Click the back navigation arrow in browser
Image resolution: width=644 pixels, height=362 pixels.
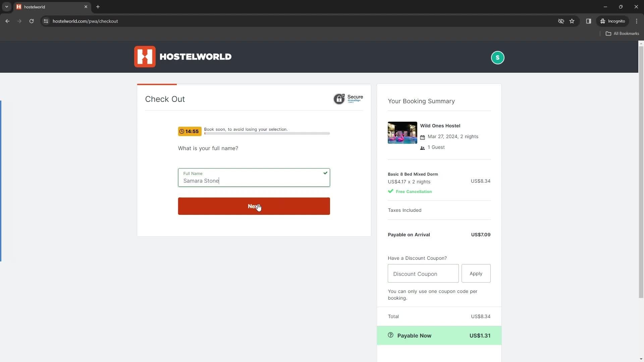click(x=7, y=21)
